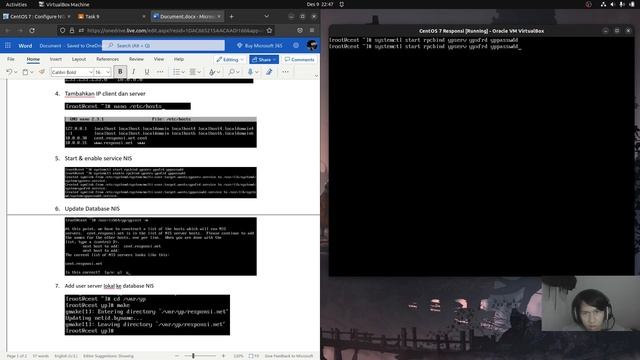Click Buy Microsoft 365 link
640x360 pixels.
(260, 46)
